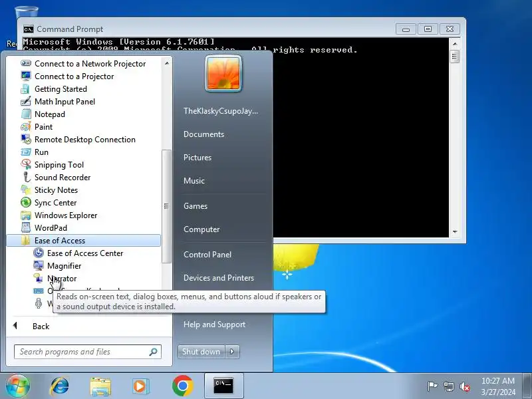
Task: Open Help and Support
Action: point(214,325)
